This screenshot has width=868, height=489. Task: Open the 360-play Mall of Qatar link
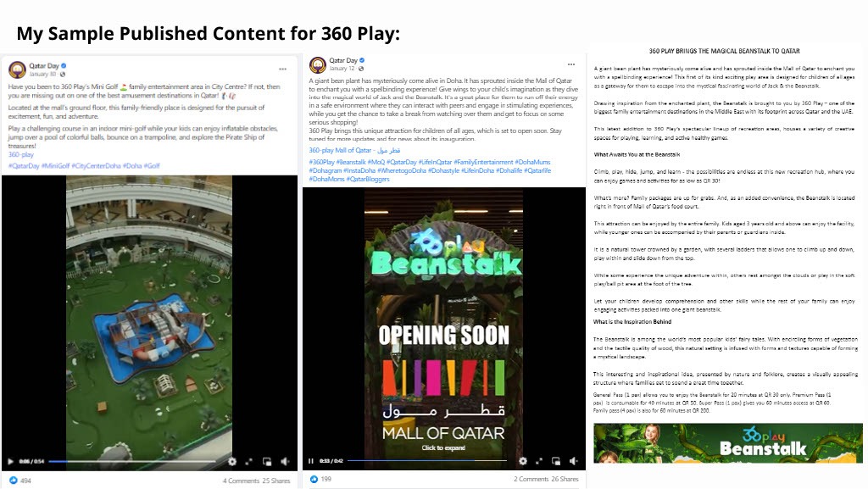[354, 150]
